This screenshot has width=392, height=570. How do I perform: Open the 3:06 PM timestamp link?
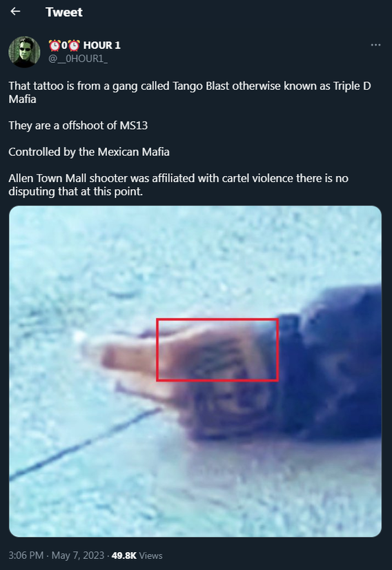(x=26, y=556)
